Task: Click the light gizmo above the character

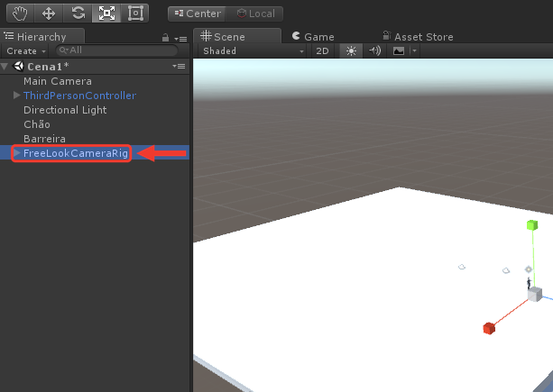Action: click(x=529, y=269)
